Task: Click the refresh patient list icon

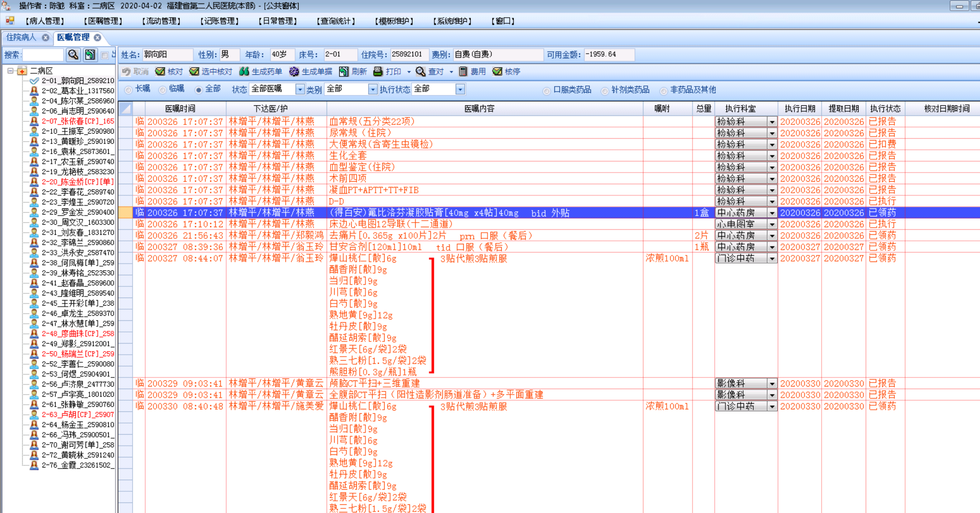Action: tap(90, 55)
